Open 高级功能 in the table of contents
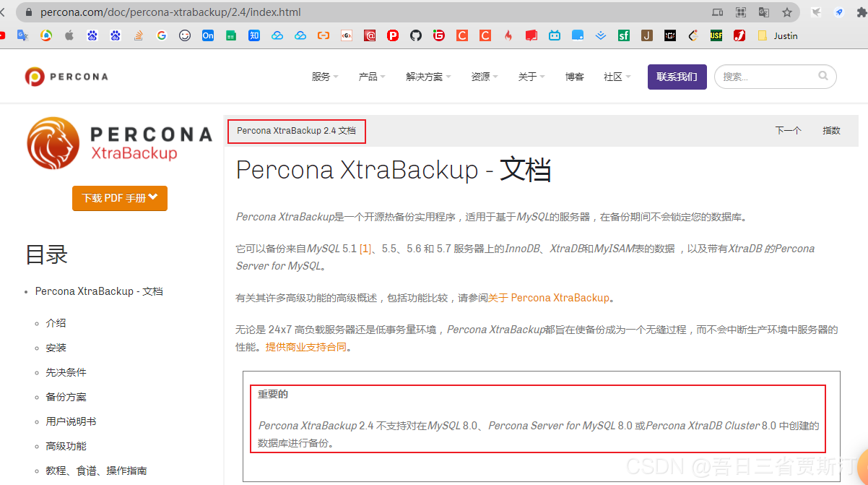 (66, 446)
